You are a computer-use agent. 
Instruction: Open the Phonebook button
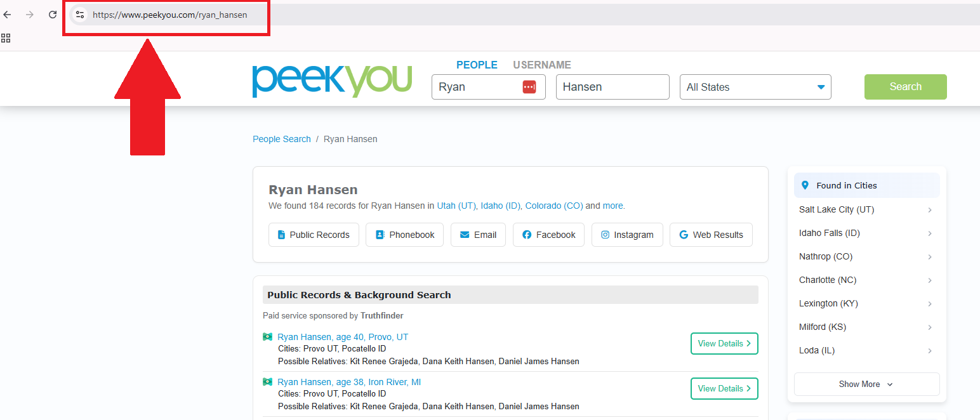(404, 235)
